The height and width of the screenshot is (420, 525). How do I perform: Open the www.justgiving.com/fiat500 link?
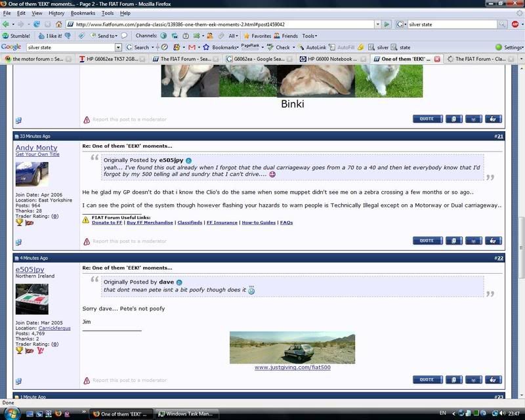(292, 367)
